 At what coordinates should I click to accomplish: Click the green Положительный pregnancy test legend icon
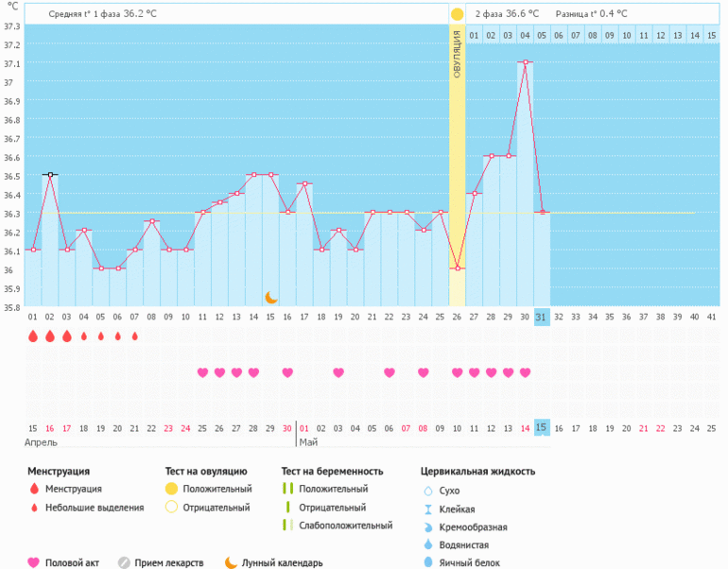(x=286, y=489)
